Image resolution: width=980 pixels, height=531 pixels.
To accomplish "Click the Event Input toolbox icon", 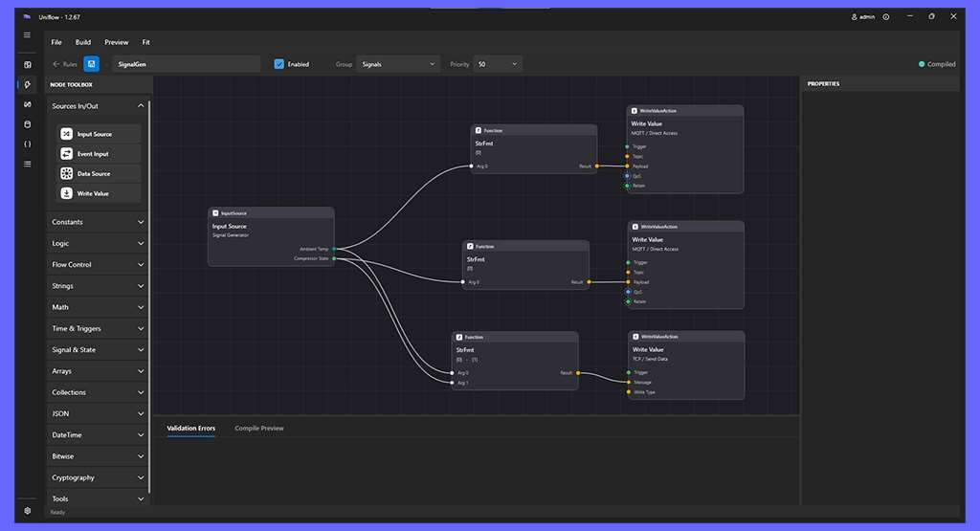I will [66, 154].
